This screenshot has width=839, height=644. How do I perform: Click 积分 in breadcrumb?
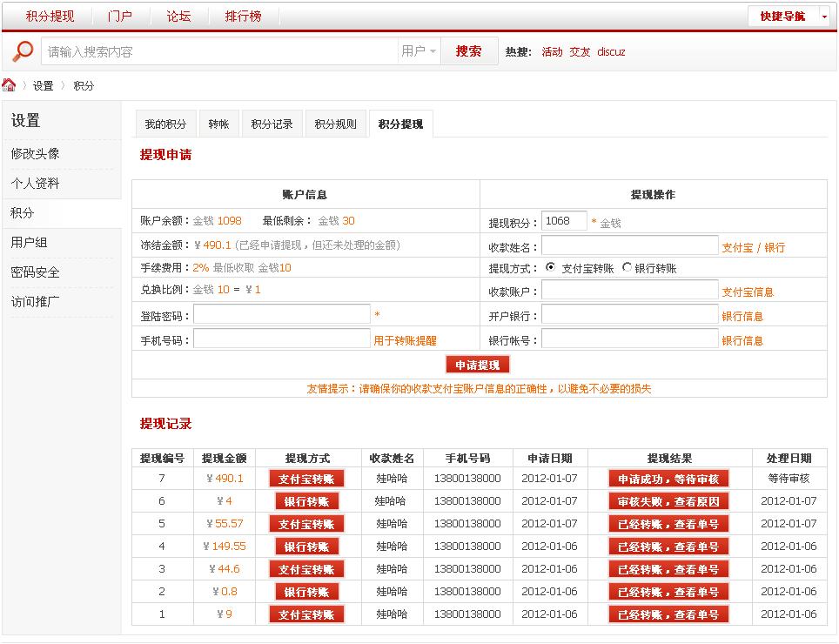pyautogui.click(x=84, y=85)
